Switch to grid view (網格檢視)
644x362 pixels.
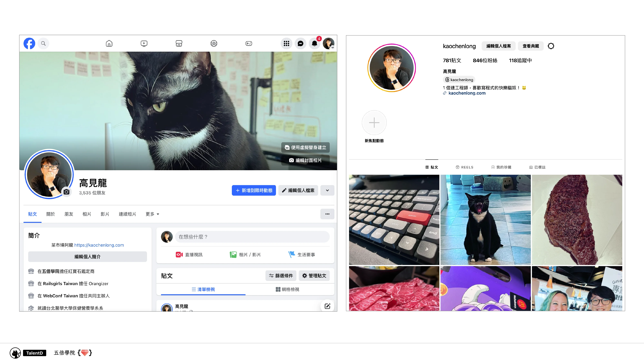point(287,289)
